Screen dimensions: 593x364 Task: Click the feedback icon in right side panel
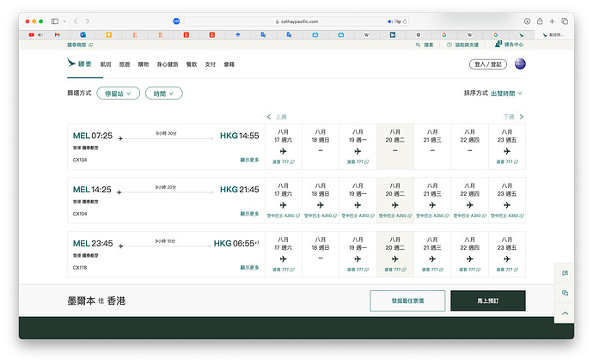point(565,273)
